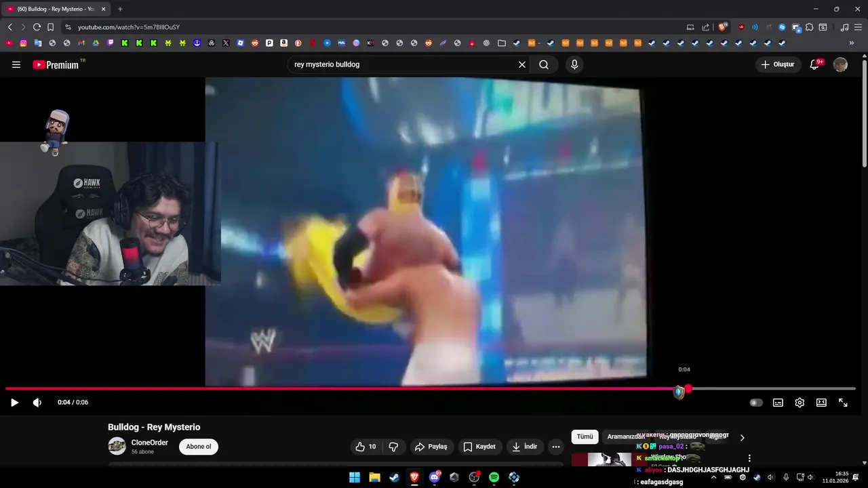Select the Tümü filter chip

pos(585,437)
